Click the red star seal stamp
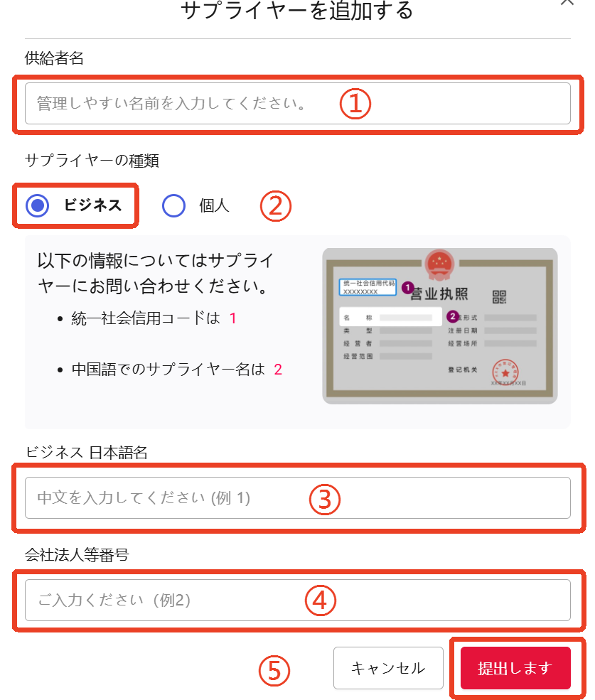The image size is (595, 700). click(505, 372)
